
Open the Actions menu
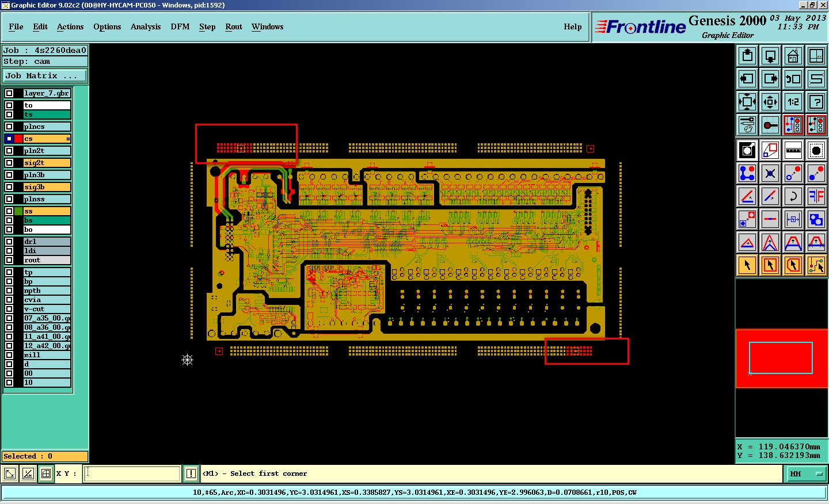point(70,26)
